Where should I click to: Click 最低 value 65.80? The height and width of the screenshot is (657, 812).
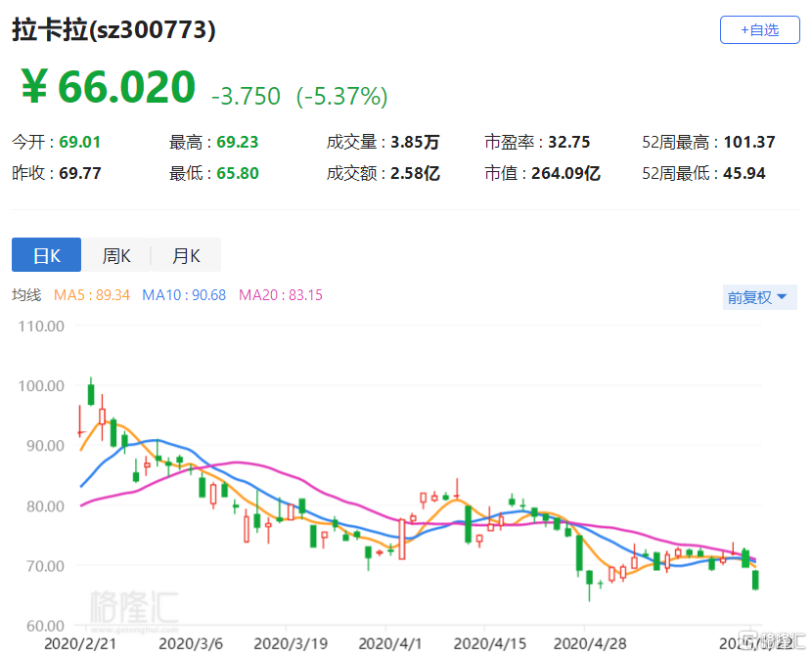tap(237, 173)
